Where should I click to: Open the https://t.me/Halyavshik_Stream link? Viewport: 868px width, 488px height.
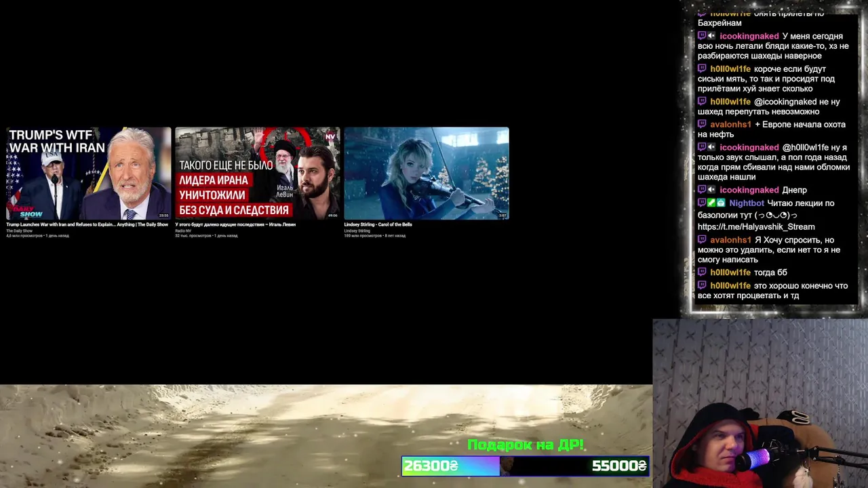[x=756, y=226]
